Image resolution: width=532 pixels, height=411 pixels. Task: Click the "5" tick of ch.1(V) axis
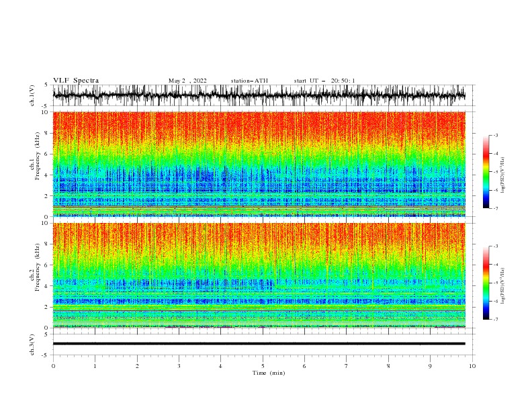pos(47,85)
